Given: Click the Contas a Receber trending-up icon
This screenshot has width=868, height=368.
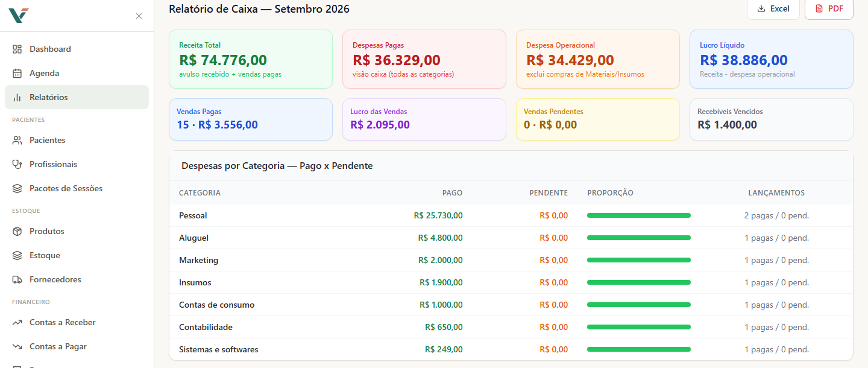Looking at the screenshot, I should [17, 322].
